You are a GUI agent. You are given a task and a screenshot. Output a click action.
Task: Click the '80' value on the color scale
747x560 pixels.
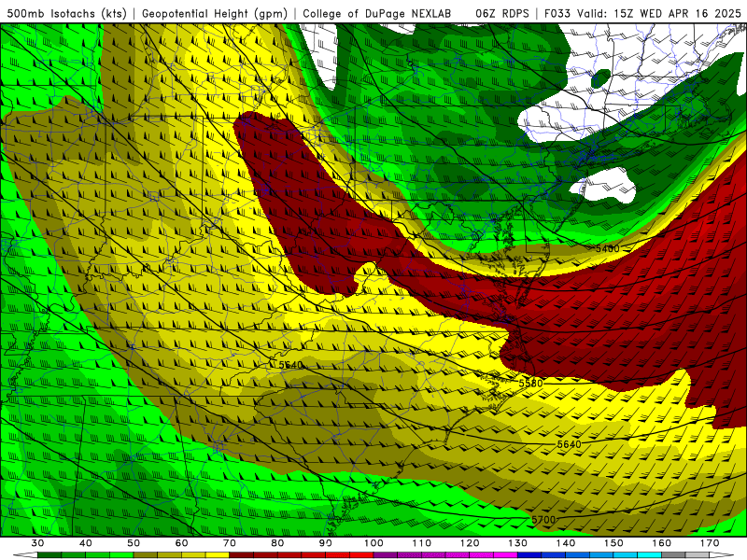(x=277, y=543)
